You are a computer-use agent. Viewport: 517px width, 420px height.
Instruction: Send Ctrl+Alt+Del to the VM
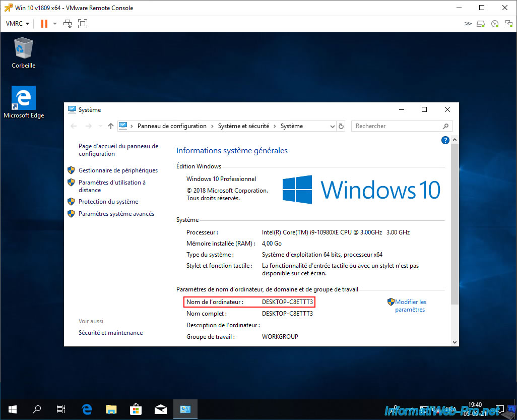coord(68,23)
